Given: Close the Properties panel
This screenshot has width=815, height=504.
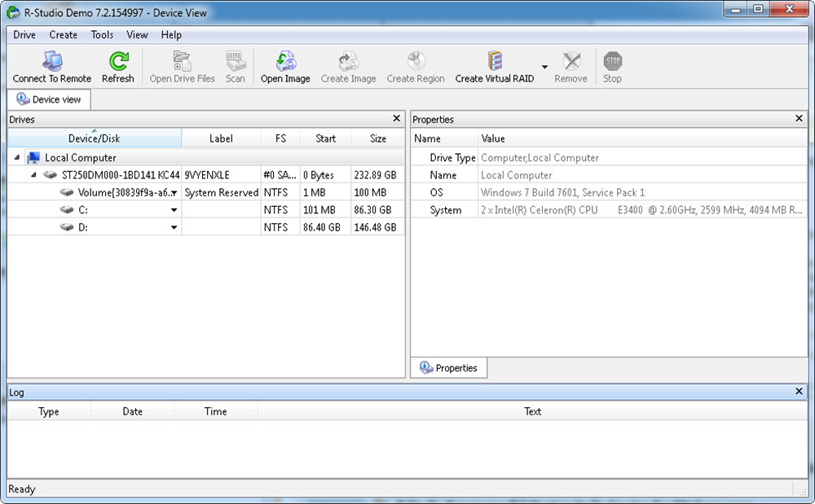Looking at the screenshot, I should [x=800, y=118].
